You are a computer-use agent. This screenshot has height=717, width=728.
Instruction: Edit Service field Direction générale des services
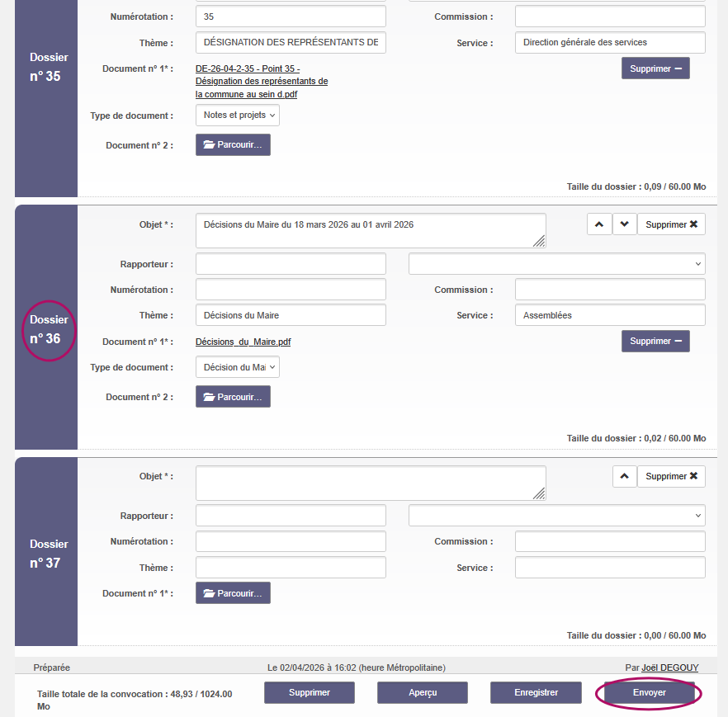click(x=610, y=42)
